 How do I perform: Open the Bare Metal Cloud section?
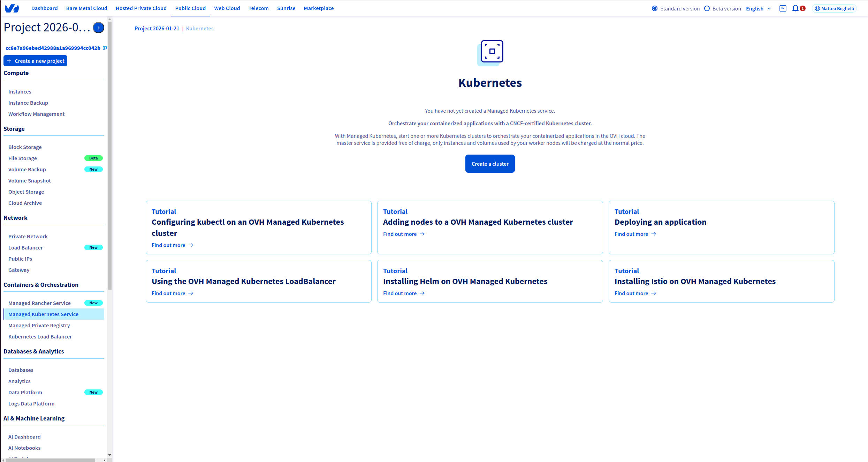(x=86, y=8)
